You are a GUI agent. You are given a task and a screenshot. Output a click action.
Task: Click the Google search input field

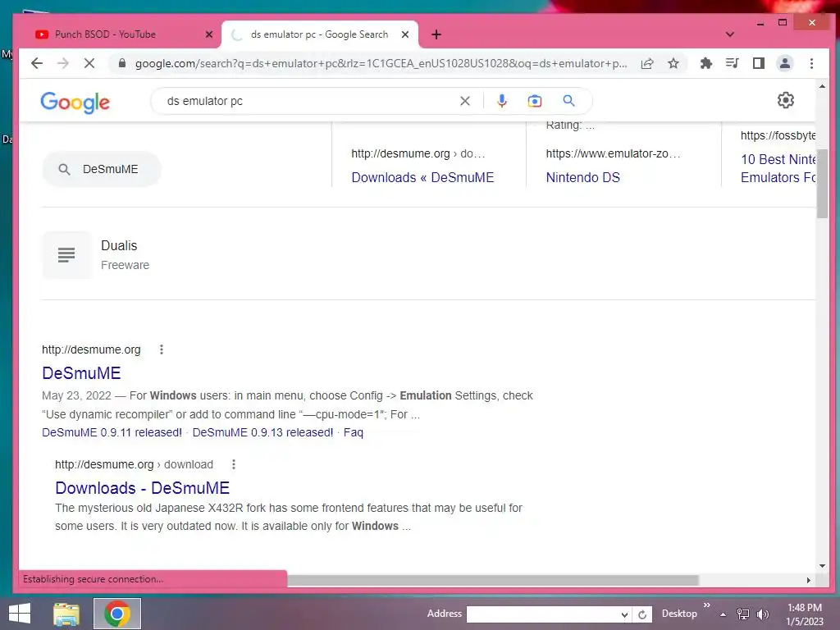coord(311,101)
